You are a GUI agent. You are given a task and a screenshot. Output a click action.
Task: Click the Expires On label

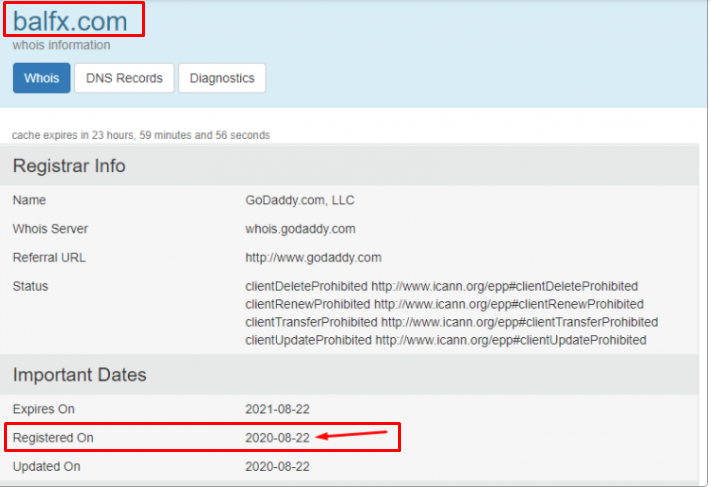click(44, 409)
